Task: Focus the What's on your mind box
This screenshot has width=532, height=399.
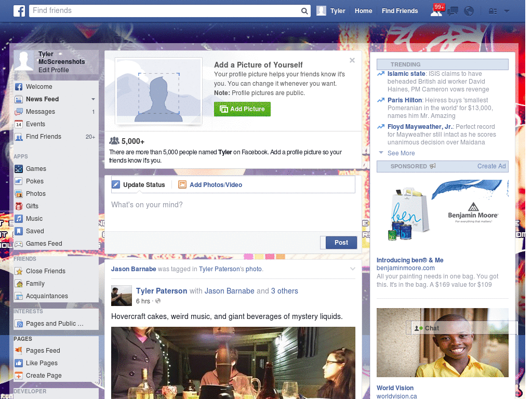Action: coord(233,212)
